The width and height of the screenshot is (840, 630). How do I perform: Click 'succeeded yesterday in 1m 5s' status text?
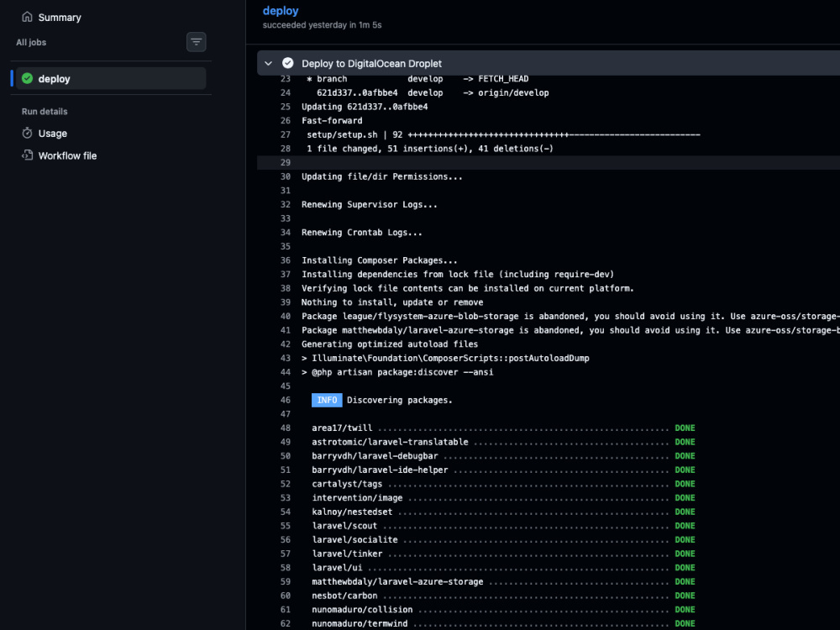(322, 25)
